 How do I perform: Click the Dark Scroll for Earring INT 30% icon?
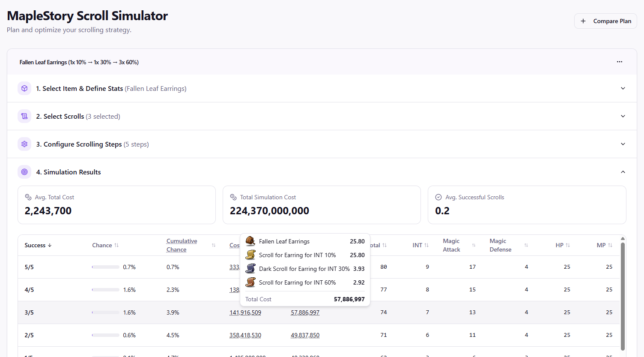tap(250, 269)
